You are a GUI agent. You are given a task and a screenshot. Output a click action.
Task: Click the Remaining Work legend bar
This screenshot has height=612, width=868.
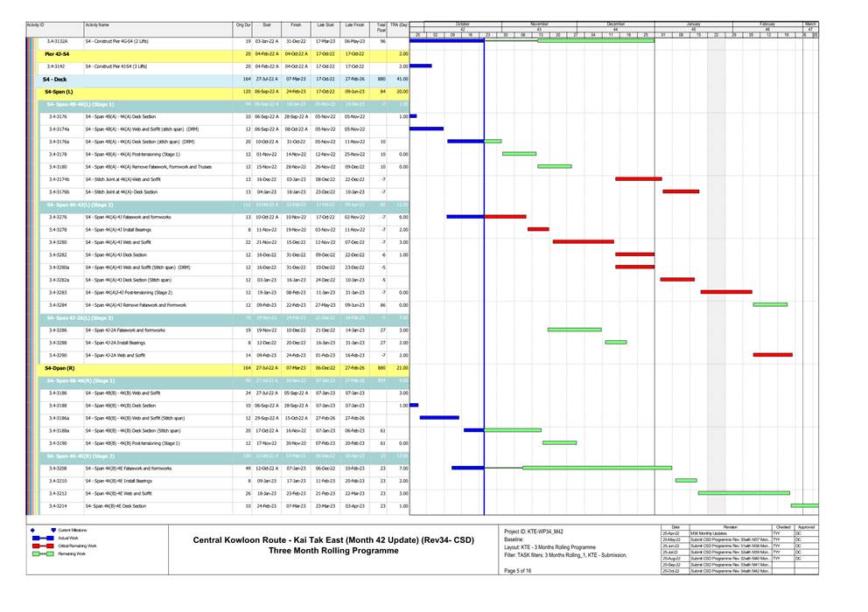pyautogui.click(x=43, y=553)
